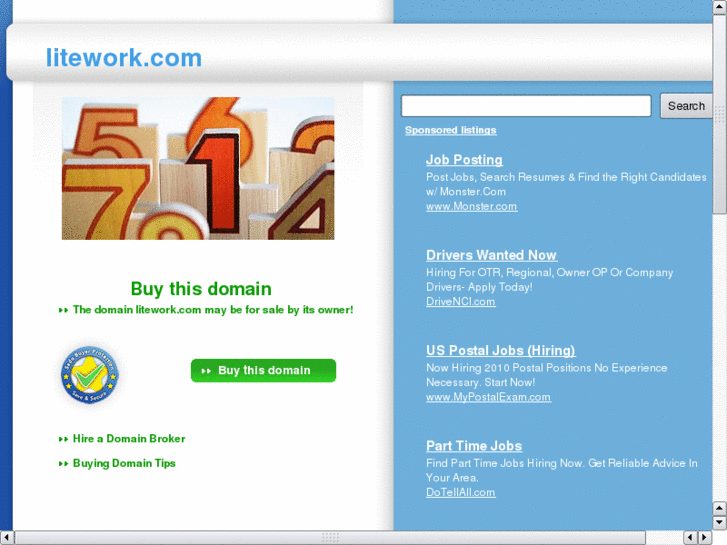
Task: Open the Buying Domain Tips link
Action: coord(124,463)
